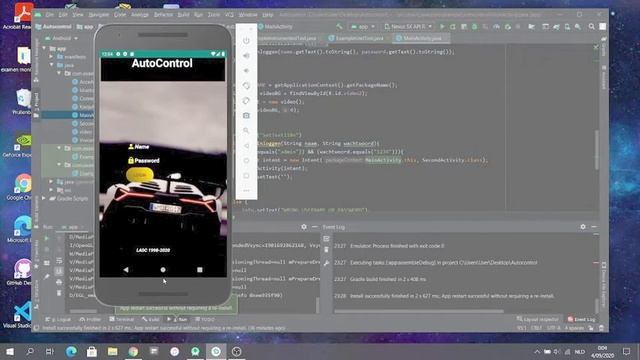Open the app run configuration dropdown
Viewport: 640px width, 360px height.
pos(363,27)
